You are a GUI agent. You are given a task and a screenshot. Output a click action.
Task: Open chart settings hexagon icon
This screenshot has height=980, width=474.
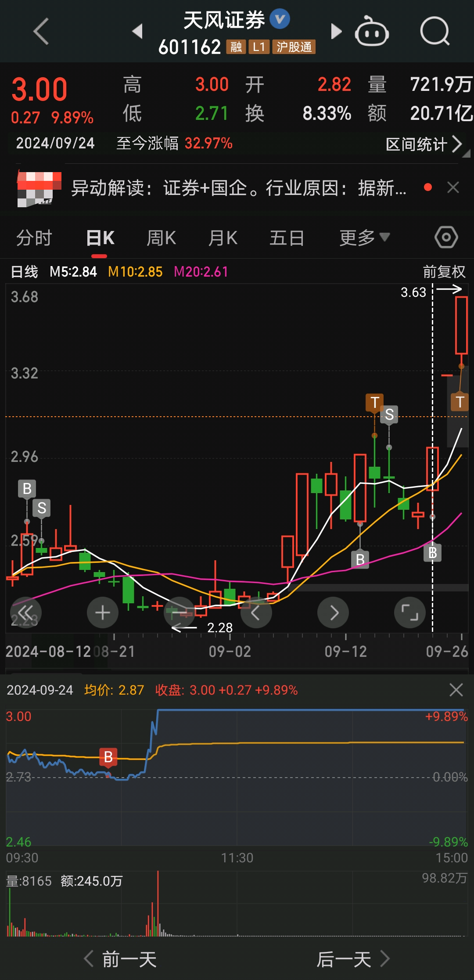(x=446, y=237)
